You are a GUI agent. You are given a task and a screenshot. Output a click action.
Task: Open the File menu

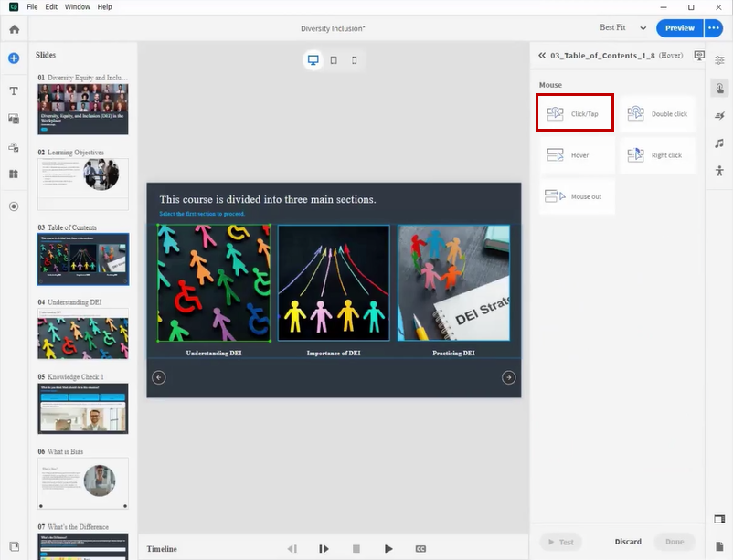tap(32, 7)
